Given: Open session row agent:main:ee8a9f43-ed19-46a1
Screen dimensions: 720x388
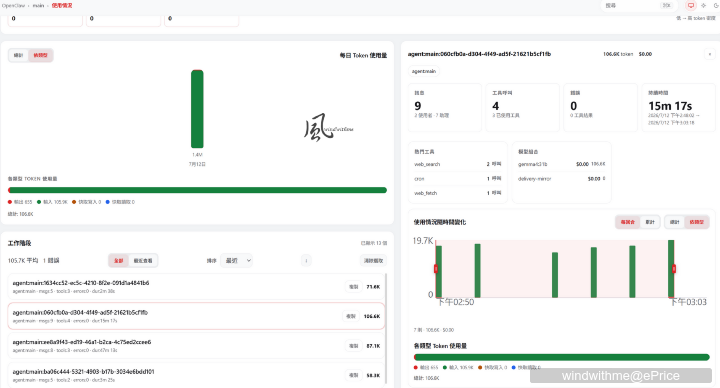Looking at the screenshot, I should click(197, 346).
